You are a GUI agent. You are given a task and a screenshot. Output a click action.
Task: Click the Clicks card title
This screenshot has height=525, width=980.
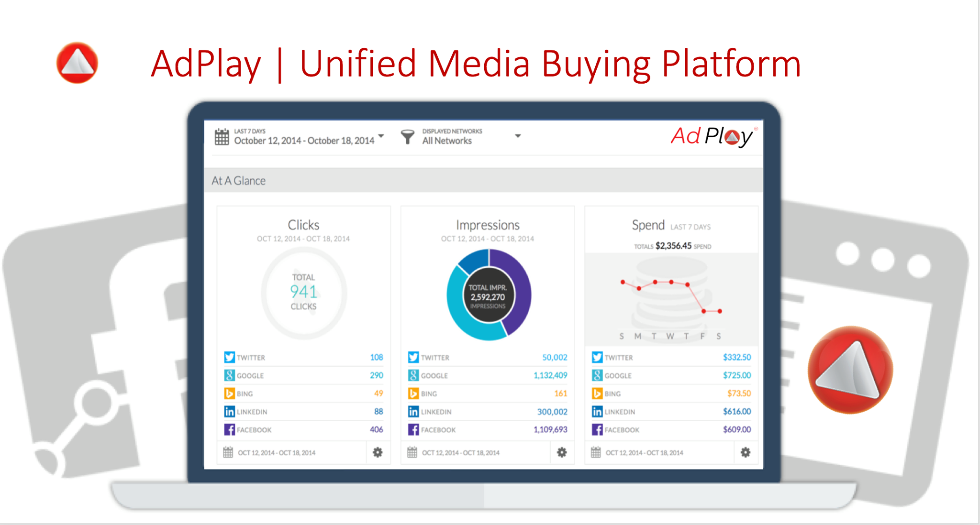coord(303,225)
